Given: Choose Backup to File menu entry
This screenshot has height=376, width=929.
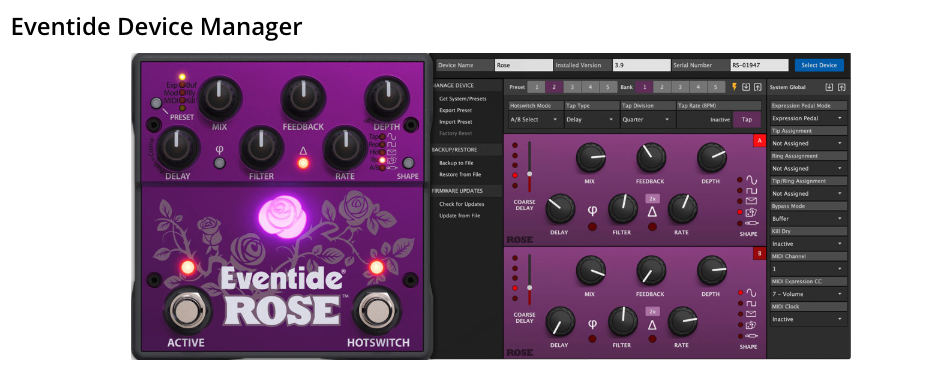Looking at the screenshot, I should pyautogui.click(x=456, y=163).
